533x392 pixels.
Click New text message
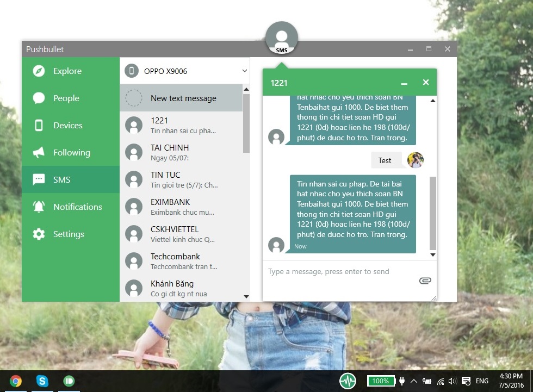[x=182, y=98]
